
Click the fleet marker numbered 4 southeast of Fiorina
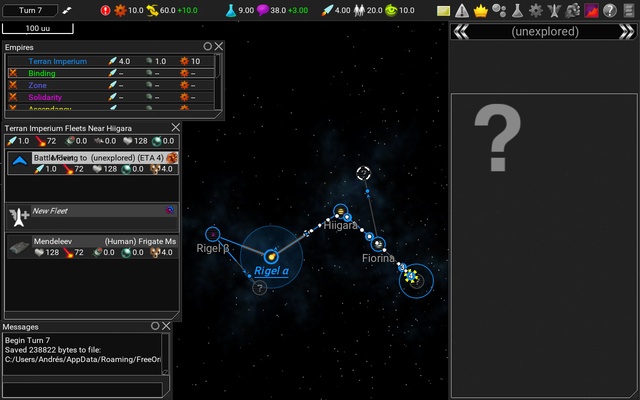click(411, 276)
